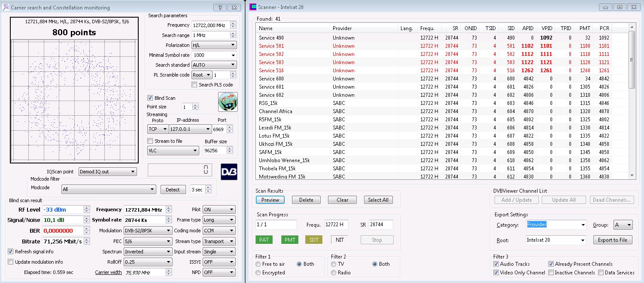Select Encrypted radio button
This screenshot has height=283, width=644.
258,273
